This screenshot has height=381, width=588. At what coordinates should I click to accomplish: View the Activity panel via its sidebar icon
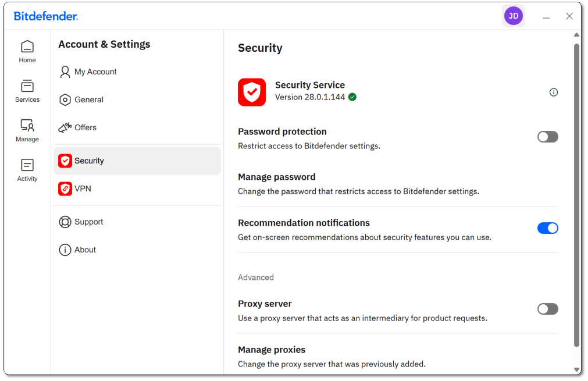coord(27,169)
